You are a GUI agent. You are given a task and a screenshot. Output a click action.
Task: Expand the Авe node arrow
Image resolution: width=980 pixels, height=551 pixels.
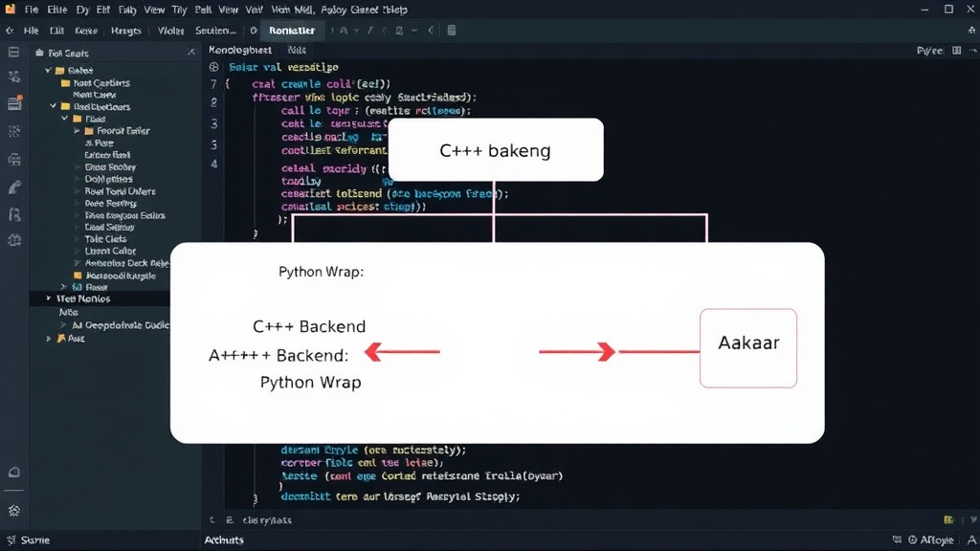coord(48,339)
